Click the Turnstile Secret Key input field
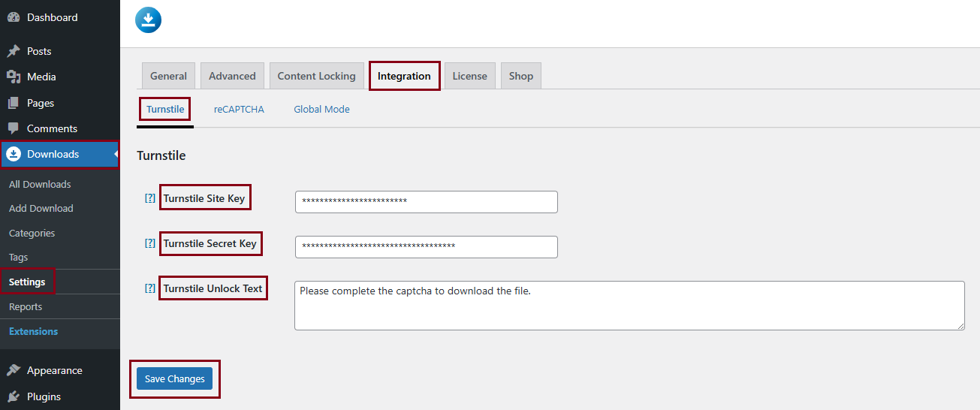Screen dimensions: 980x410 427,246
